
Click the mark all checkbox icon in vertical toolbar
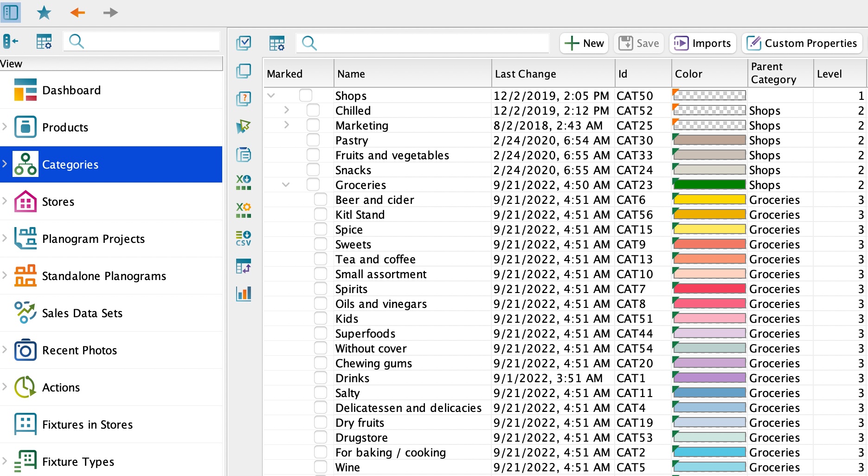point(244,43)
